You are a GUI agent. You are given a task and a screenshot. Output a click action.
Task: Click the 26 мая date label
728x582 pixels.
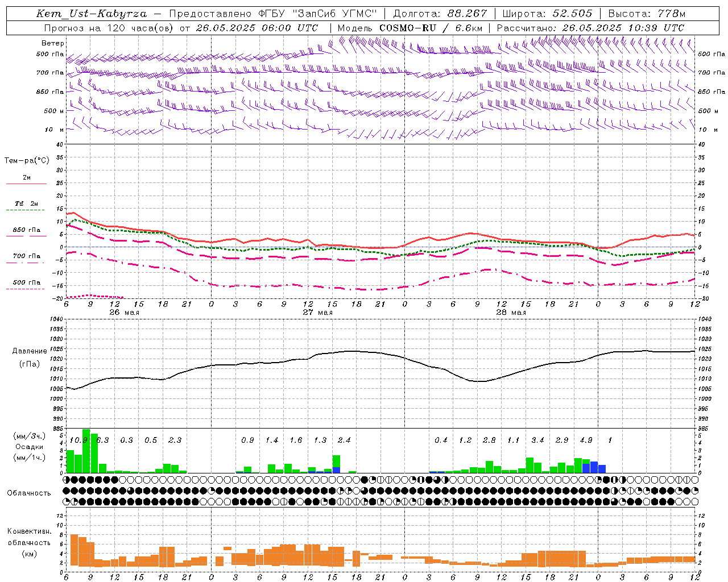coord(125,313)
